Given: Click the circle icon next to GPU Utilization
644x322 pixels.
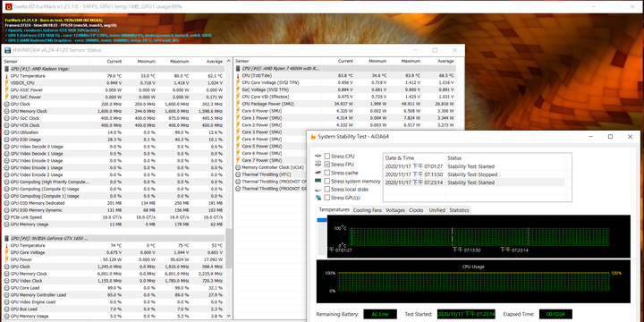Looking at the screenshot, I should pos(6,132).
